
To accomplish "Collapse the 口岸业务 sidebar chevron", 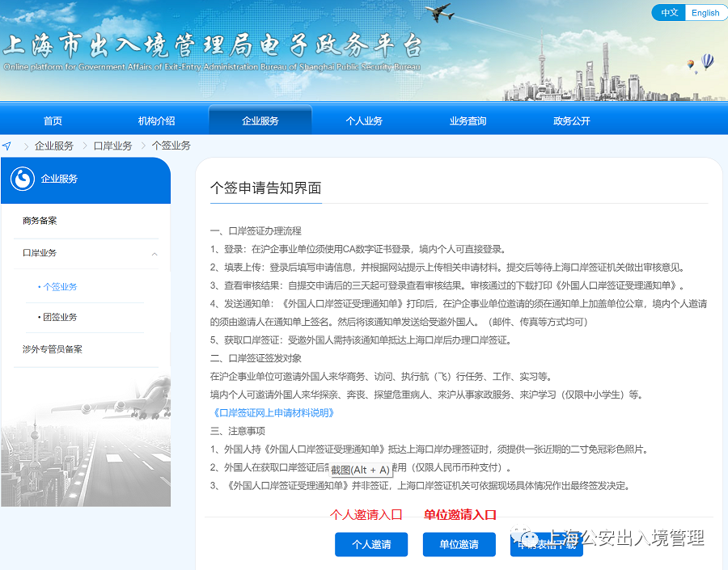I will point(154,254).
